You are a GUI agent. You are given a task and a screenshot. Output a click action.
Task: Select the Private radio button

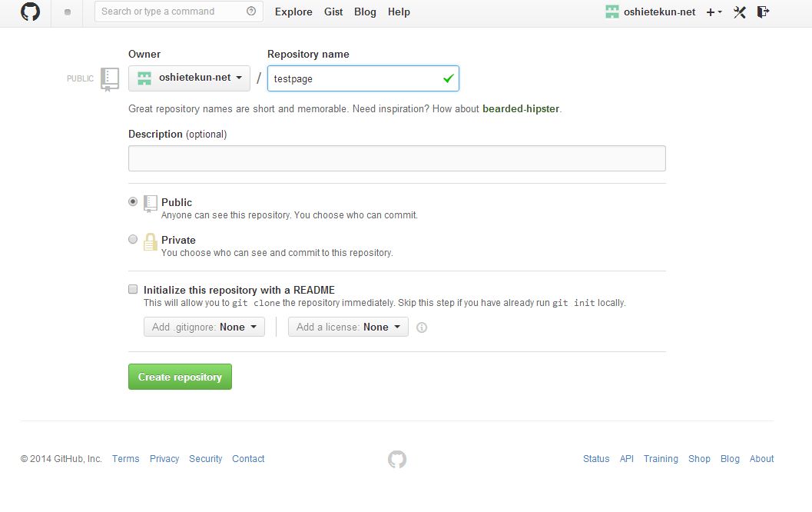pyautogui.click(x=133, y=239)
